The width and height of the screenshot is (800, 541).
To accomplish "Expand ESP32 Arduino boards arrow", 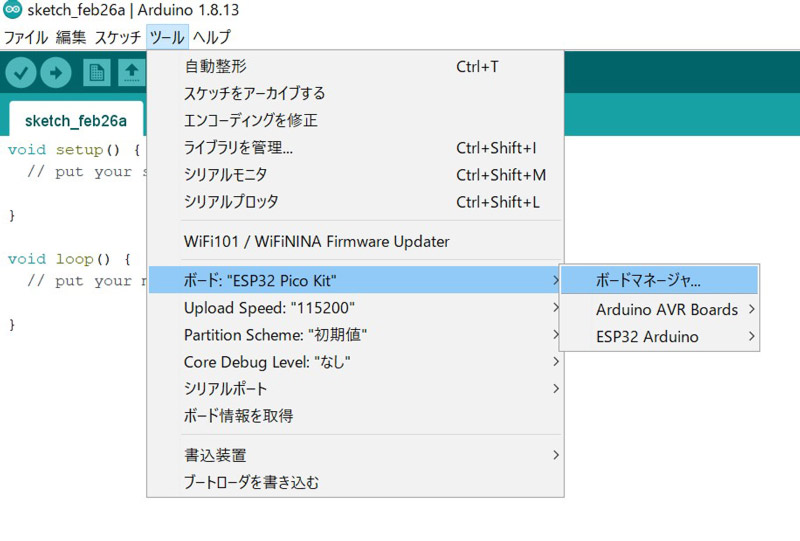I will coord(752,336).
